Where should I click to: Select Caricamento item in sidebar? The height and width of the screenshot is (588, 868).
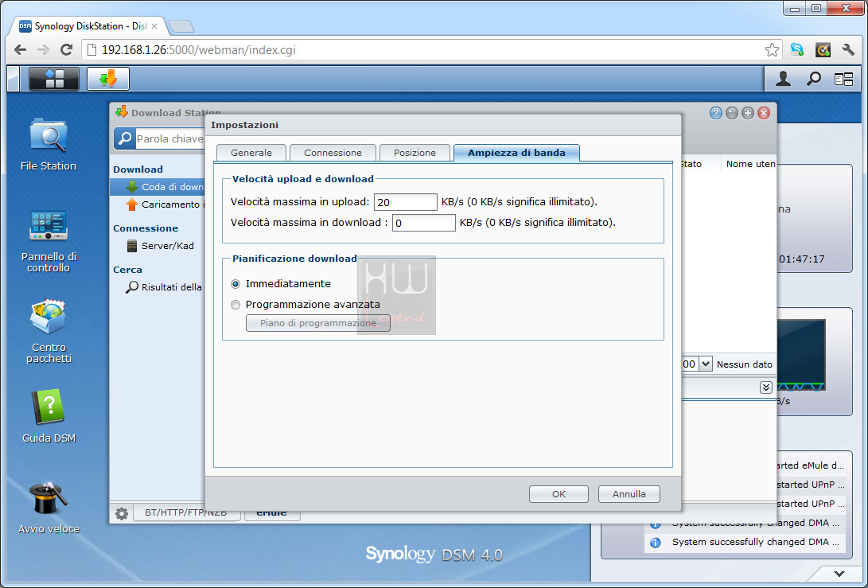click(x=158, y=204)
